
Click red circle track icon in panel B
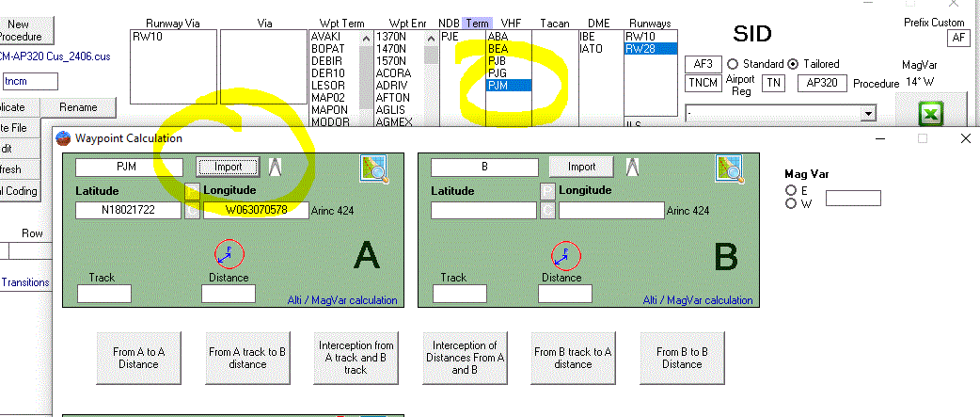point(565,254)
